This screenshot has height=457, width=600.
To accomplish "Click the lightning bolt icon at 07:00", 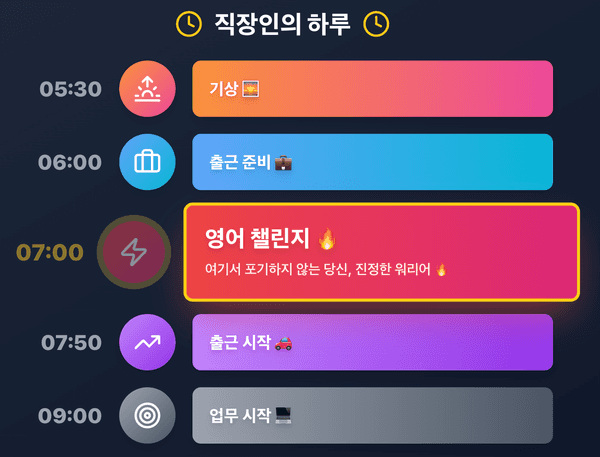I will tap(132, 252).
